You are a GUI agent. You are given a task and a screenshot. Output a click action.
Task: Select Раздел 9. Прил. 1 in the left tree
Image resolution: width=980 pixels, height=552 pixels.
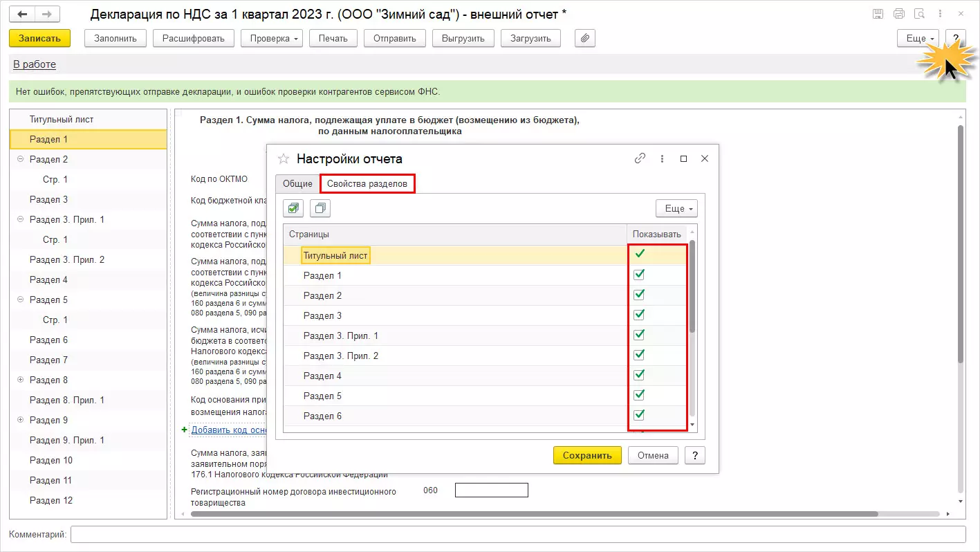click(88, 440)
